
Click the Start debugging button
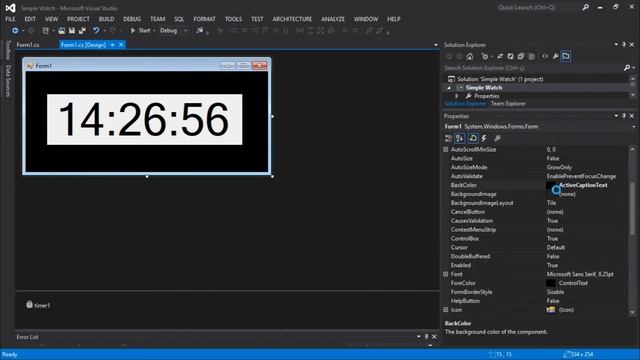click(140, 31)
